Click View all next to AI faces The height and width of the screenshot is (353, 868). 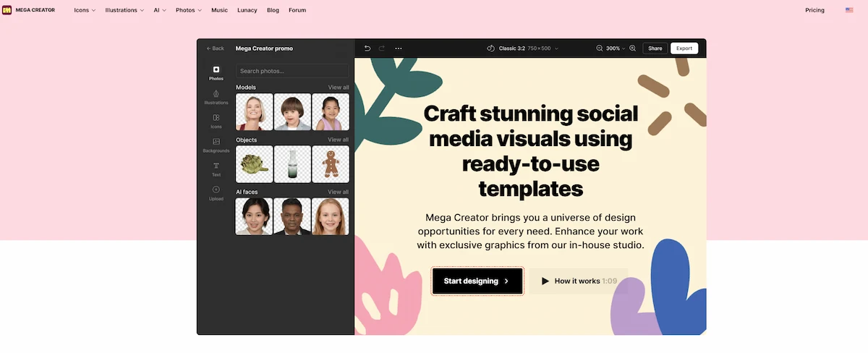coord(339,192)
